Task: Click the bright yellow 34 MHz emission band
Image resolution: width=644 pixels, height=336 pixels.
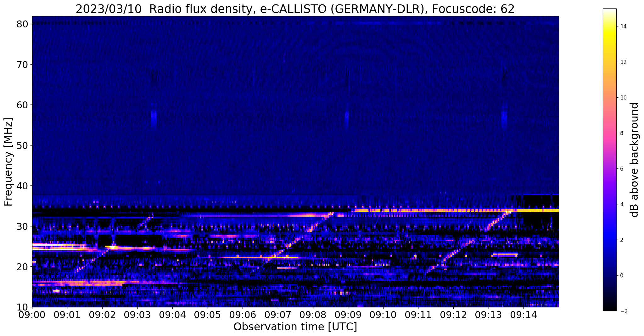Action: click(x=455, y=210)
